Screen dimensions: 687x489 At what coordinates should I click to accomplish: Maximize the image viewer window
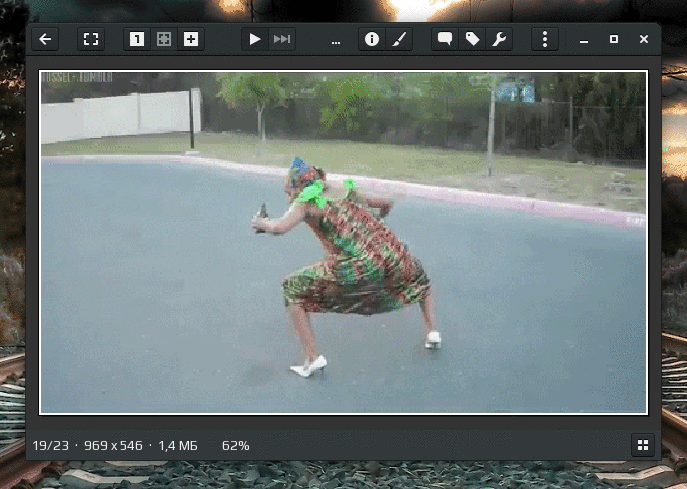tap(614, 39)
